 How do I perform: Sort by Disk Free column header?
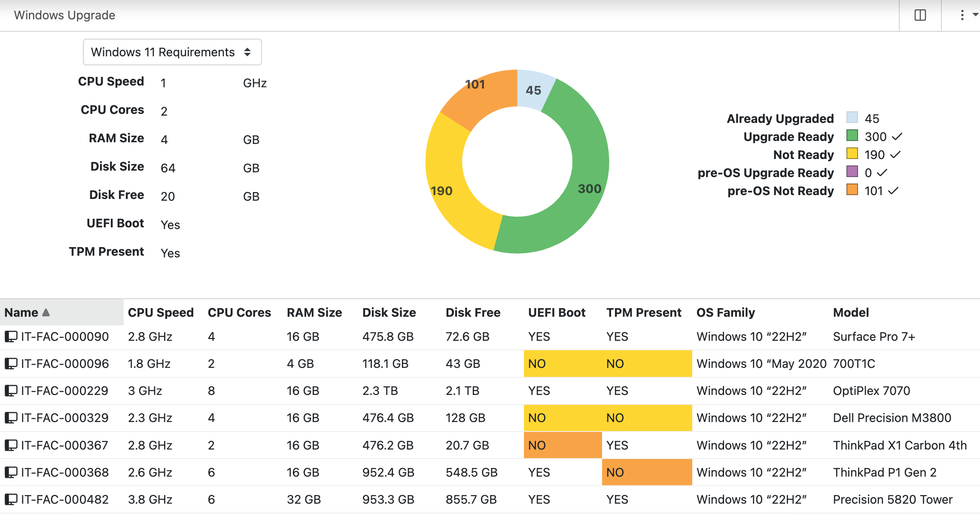click(x=473, y=312)
